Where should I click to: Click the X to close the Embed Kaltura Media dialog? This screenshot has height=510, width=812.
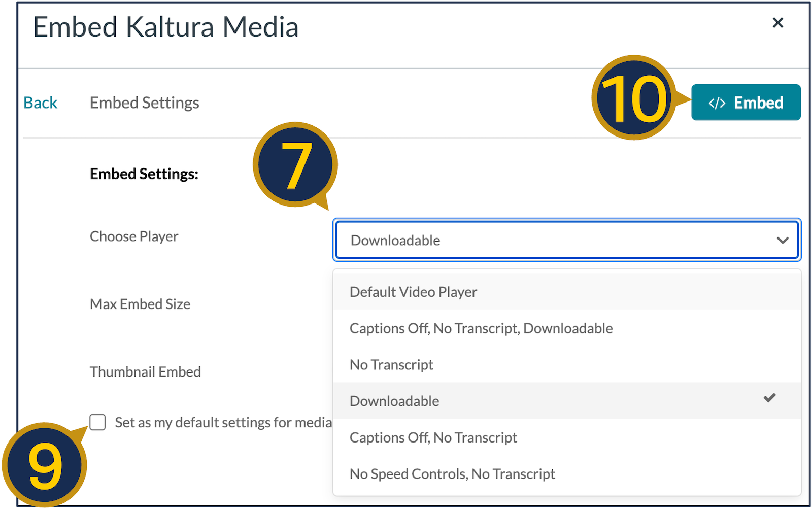[x=777, y=23]
